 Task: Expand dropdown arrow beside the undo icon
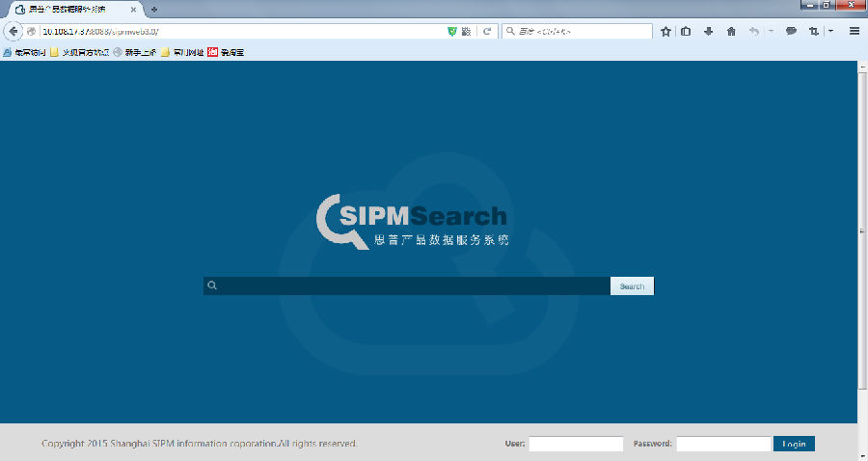(771, 32)
